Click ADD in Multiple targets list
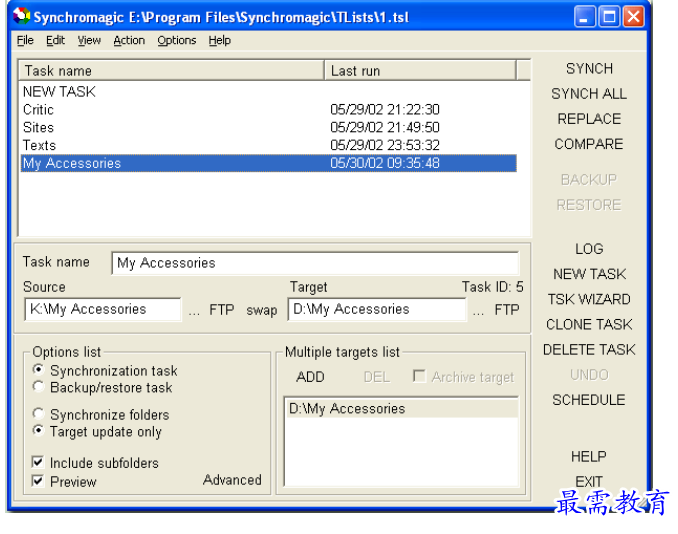This screenshot has height=534, width=678. click(310, 377)
